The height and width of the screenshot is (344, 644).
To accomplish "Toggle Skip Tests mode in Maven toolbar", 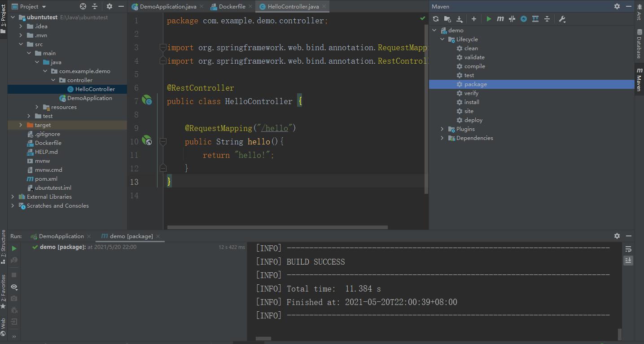I will 524,19.
